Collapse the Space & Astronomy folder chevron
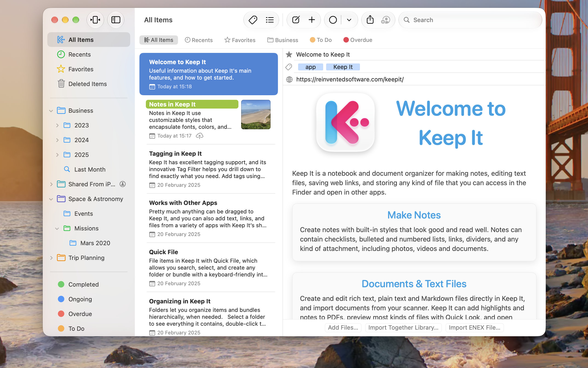Screen dimensions: 588x368 [x=51, y=199]
